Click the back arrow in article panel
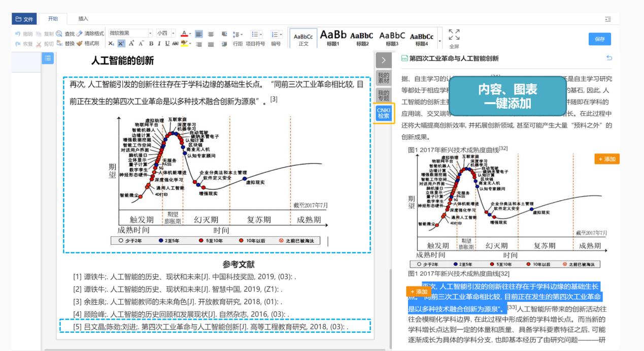 [608, 58]
